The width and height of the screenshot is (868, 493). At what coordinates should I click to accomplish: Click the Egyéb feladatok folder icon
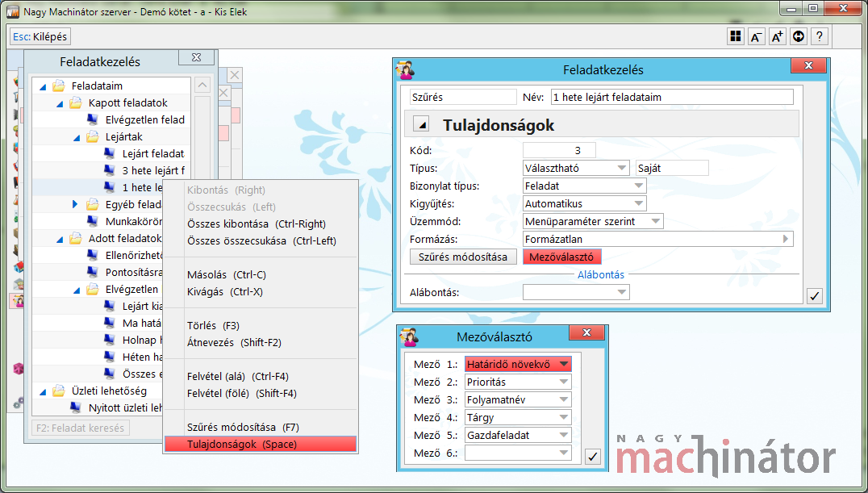pos(93,204)
